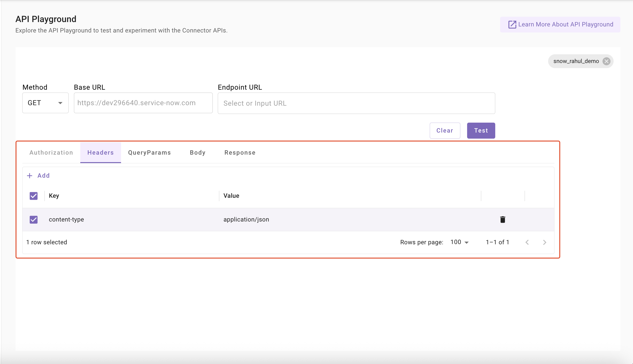Switch to the Body tab
The height and width of the screenshot is (364, 633).
(198, 152)
